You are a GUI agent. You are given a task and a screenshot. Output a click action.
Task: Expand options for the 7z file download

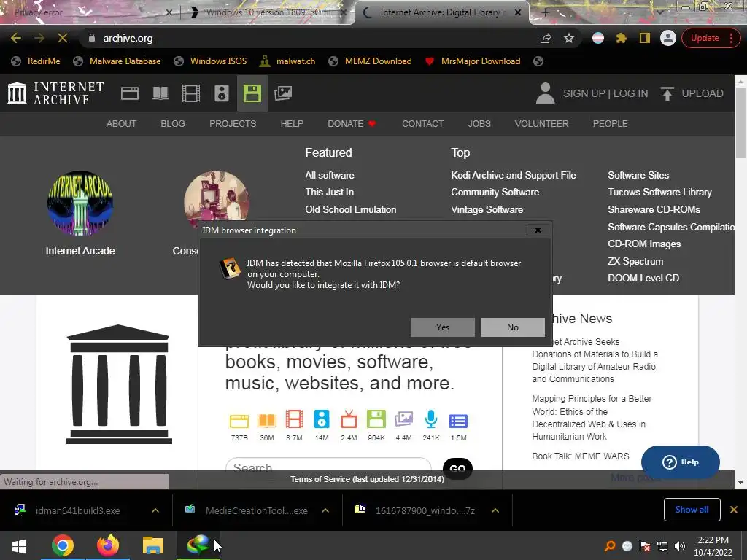[495, 510]
